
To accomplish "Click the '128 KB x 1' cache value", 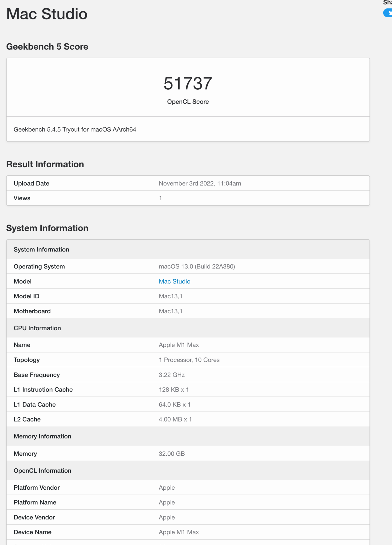I will coord(174,390).
